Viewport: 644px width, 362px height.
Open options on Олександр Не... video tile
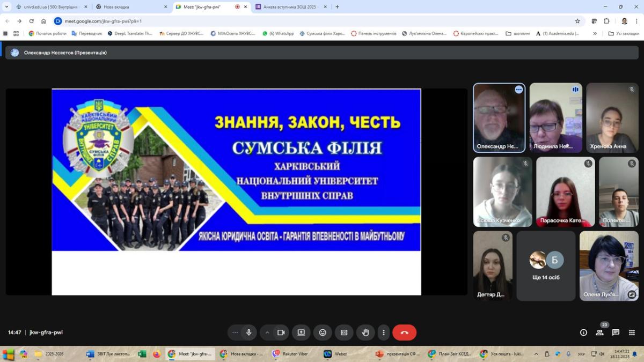click(x=518, y=90)
